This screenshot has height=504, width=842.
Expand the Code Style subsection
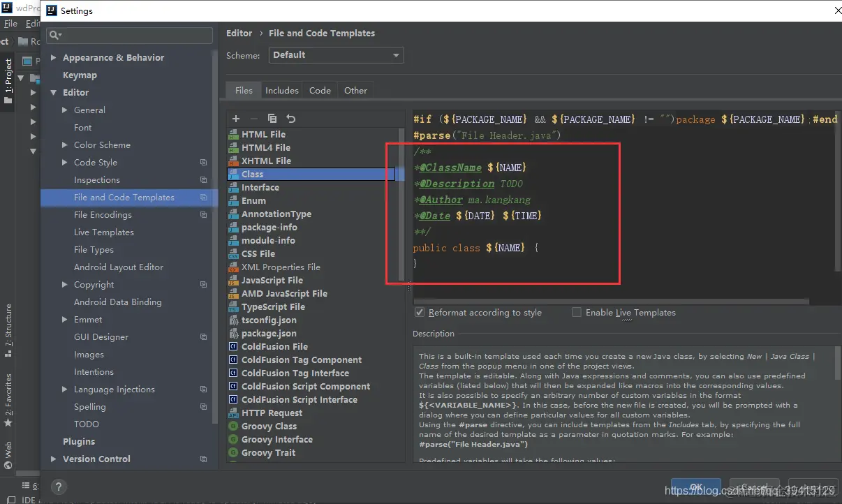tap(65, 163)
